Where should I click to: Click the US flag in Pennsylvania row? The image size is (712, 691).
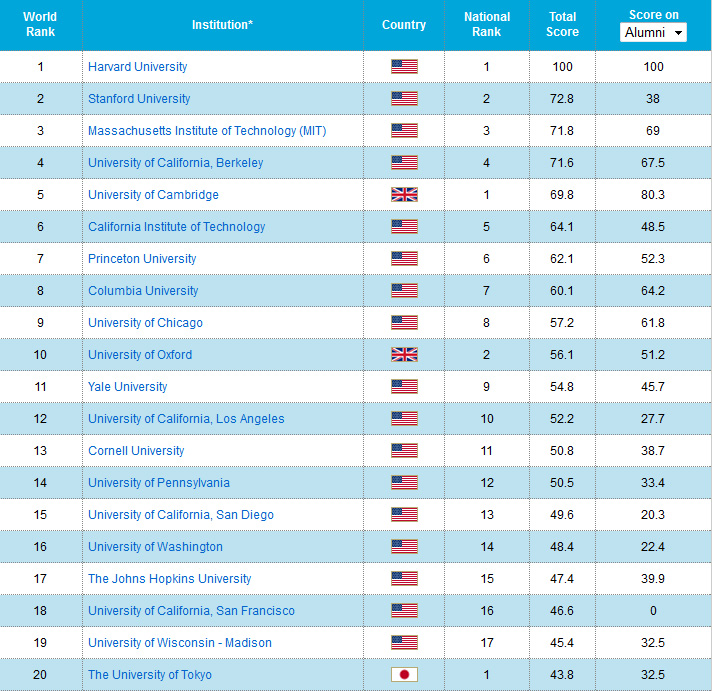(x=404, y=483)
